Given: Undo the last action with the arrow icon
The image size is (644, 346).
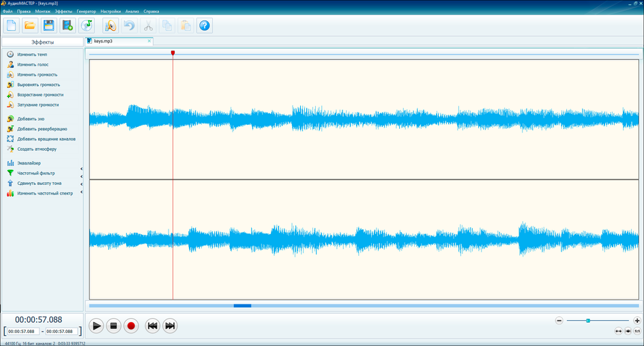Looking at the screenshot, I should tap(130, 26).
